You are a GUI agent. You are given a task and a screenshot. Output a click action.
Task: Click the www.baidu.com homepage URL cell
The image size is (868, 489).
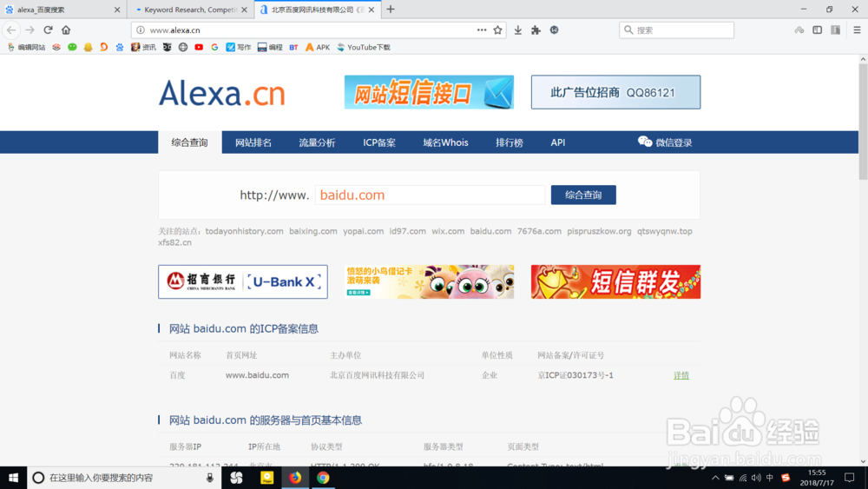click(258, 375)
